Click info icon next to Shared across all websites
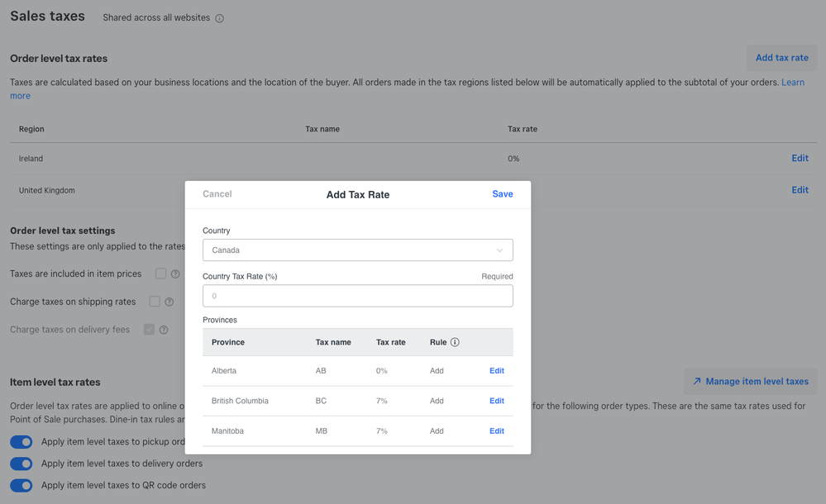Image resolution: width=826 pixels, height=504 pixels. pos(219,18)
